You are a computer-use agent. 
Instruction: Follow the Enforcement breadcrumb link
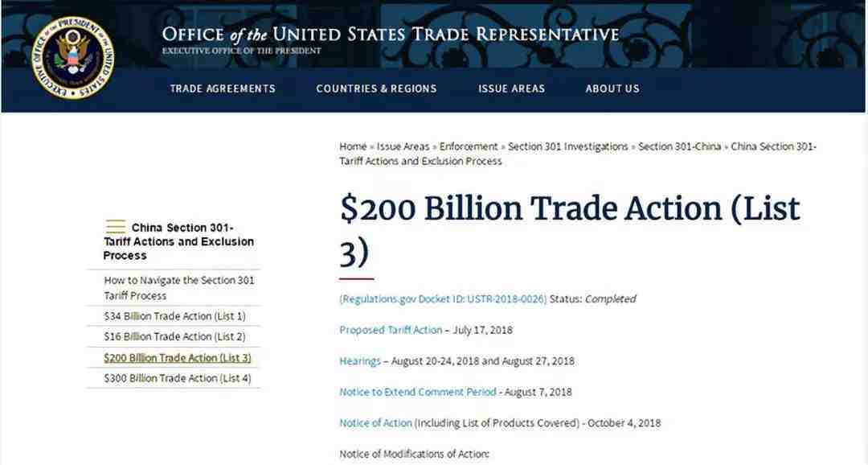[469, 146]
